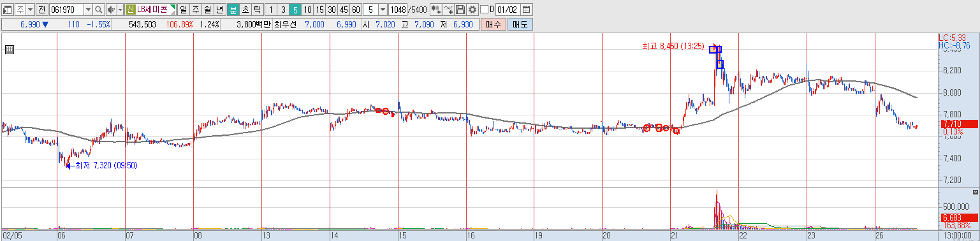Open chart settings gear icon

[472, 10]
